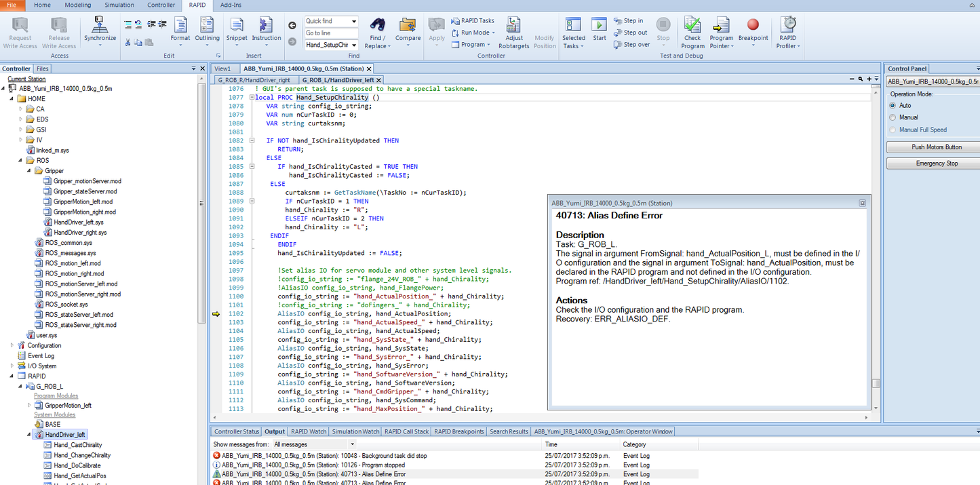980x485 pixels.
Task: Close the ABB_Yumi station document tab
Action: tap(369, 69)
